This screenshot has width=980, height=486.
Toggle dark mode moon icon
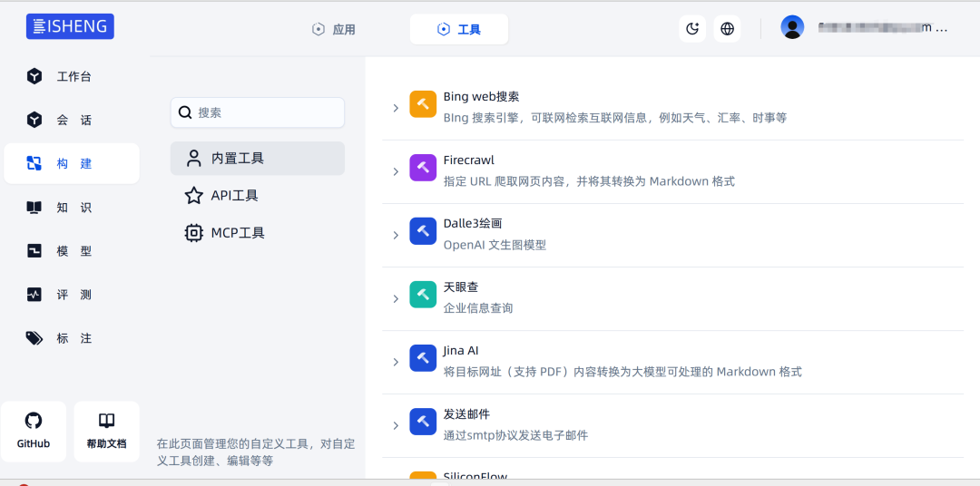click(692, 29)
